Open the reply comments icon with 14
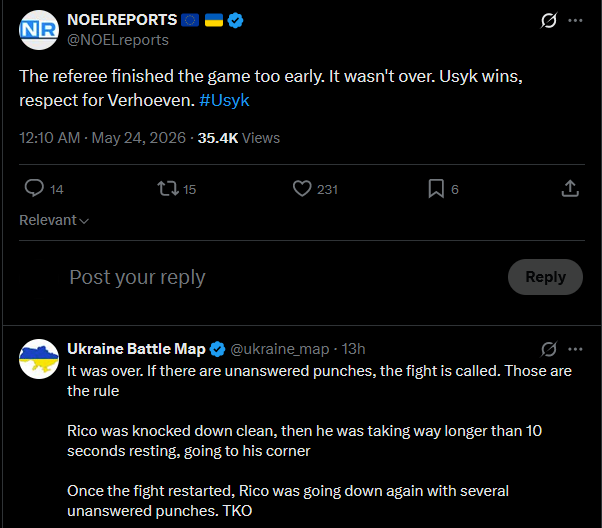 (x=34, y=189)
